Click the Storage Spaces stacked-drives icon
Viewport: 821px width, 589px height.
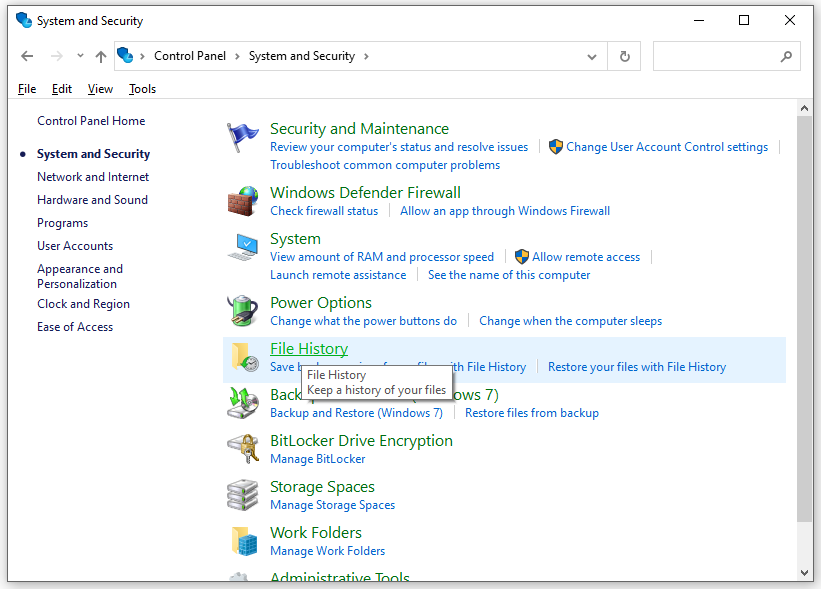pyautogui.click(x=243, y=494)
